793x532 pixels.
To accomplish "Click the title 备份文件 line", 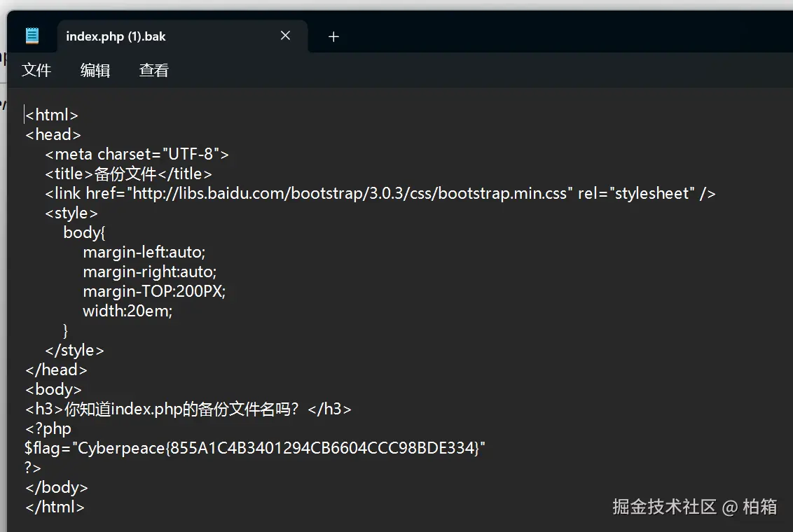I will click(128, 174).
